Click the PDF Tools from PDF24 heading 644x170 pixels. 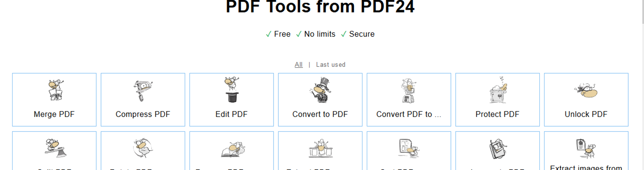(320, 7)
